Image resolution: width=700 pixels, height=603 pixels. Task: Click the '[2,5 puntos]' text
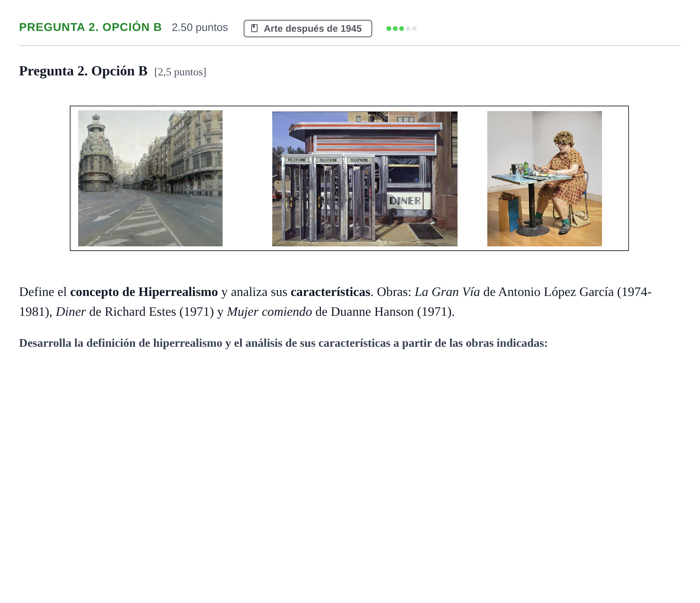pyautogui.click(x=180, y=72)
